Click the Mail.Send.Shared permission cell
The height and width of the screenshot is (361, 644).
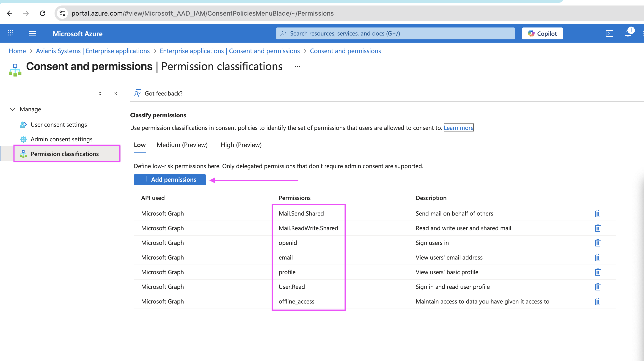(301, 213)
